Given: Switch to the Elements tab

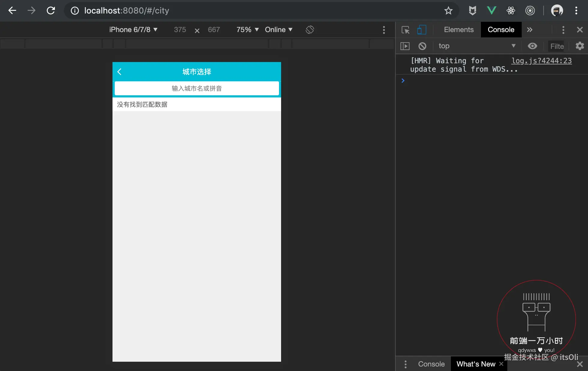Looking at the screenshot, I should 458,30.
